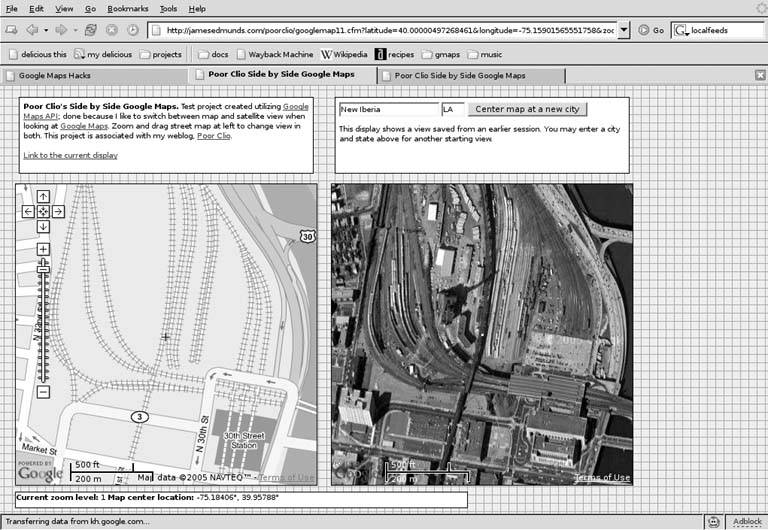
Task: Zoom in with the plus button
Action: pyautogui.click(x=43, y=249)
